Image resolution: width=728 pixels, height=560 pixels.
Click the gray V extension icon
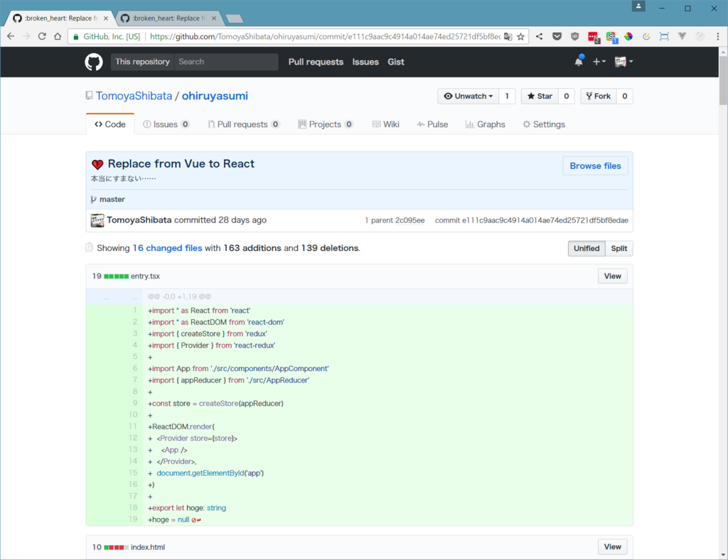pyautogui.click(x=682, y=36)
